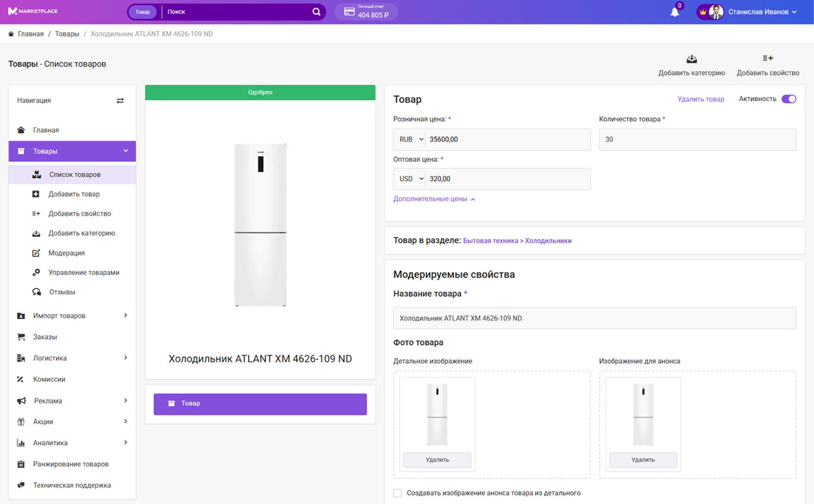Click the 404 805 ₽ account balance
The width and height of the screenshot is (814, 504).
pos(373,15)
